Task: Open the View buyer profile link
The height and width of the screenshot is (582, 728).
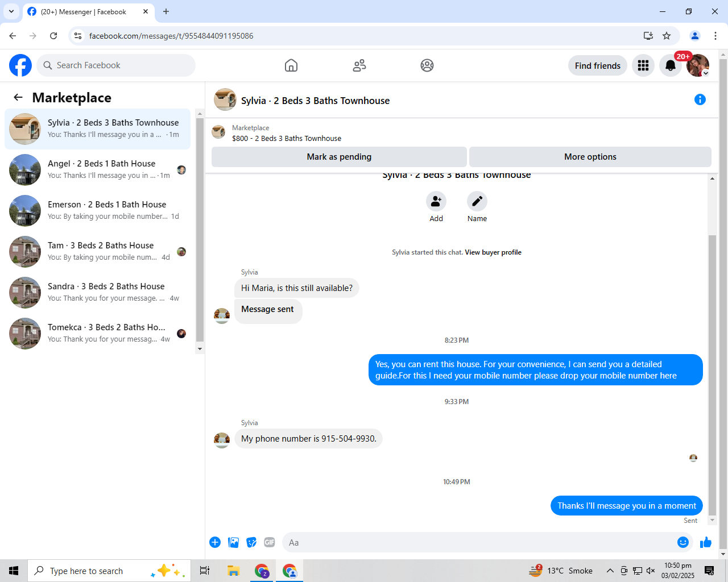Action: point(493,252)
